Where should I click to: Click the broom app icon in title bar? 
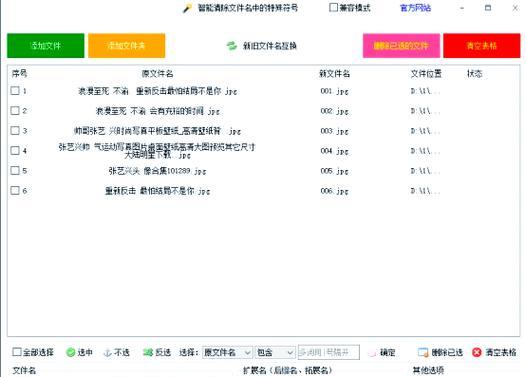click(187, 8)
